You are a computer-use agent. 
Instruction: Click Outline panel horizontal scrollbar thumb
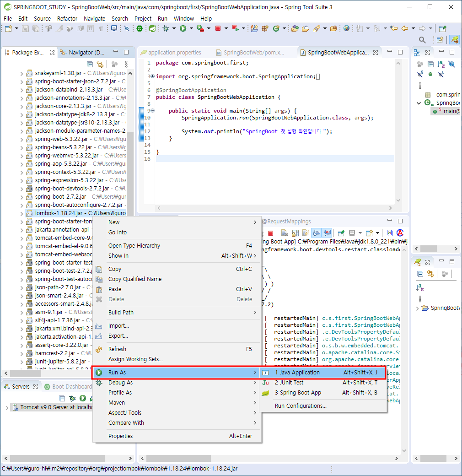point(428,249)
